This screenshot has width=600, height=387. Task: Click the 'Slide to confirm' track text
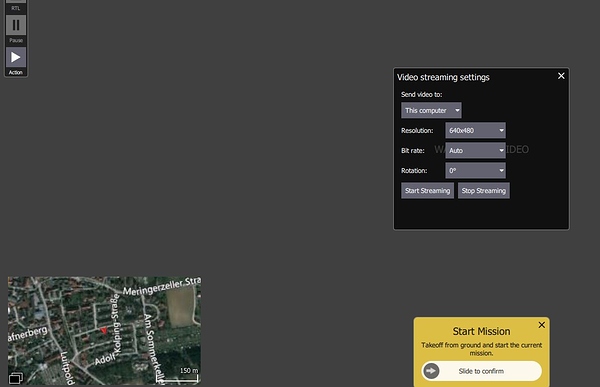pyautogui.click(x=481, y=371)
